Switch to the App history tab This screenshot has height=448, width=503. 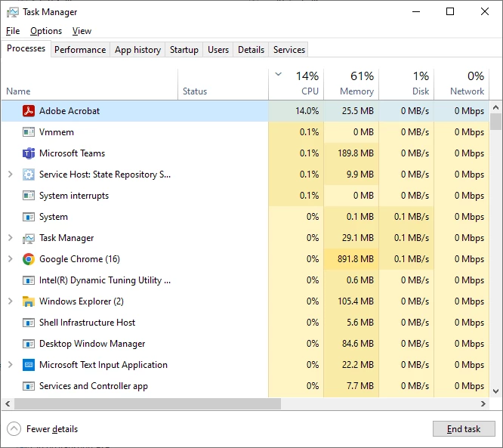137,50
